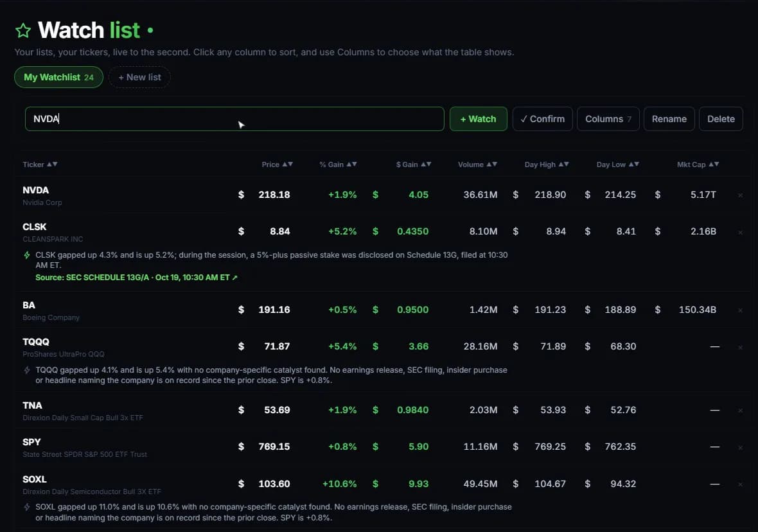Select the My Watchlist tab
This screenshot has width=758, height=532.
coord(58,77)
